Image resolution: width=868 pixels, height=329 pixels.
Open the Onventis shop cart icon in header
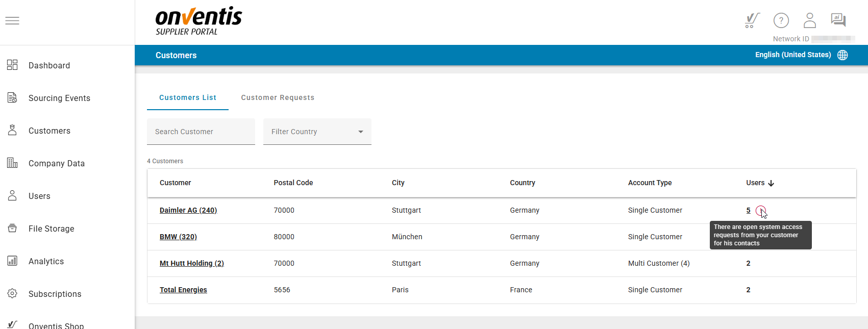tap(752, 20)
